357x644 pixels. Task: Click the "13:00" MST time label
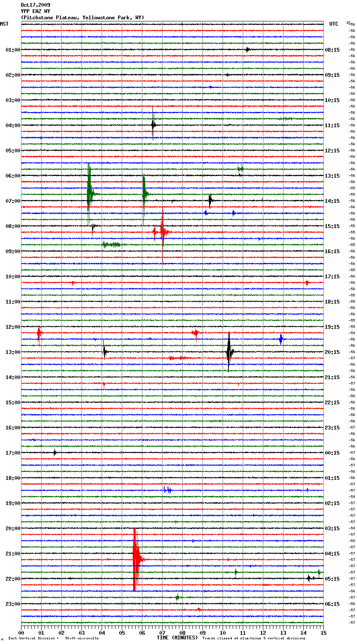coord(13,352)
